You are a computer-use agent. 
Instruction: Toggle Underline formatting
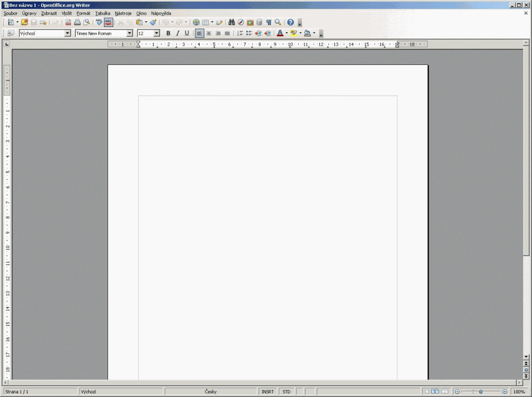click(187, 33)
